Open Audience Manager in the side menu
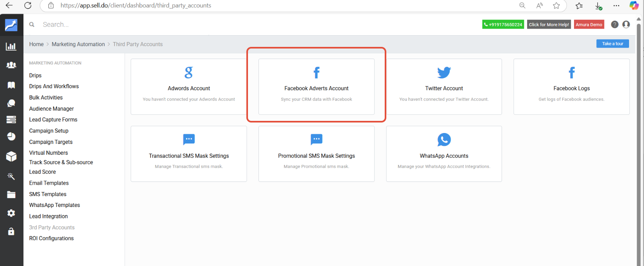Viewport: 644px width, 266px height. (x=51, y=109)
